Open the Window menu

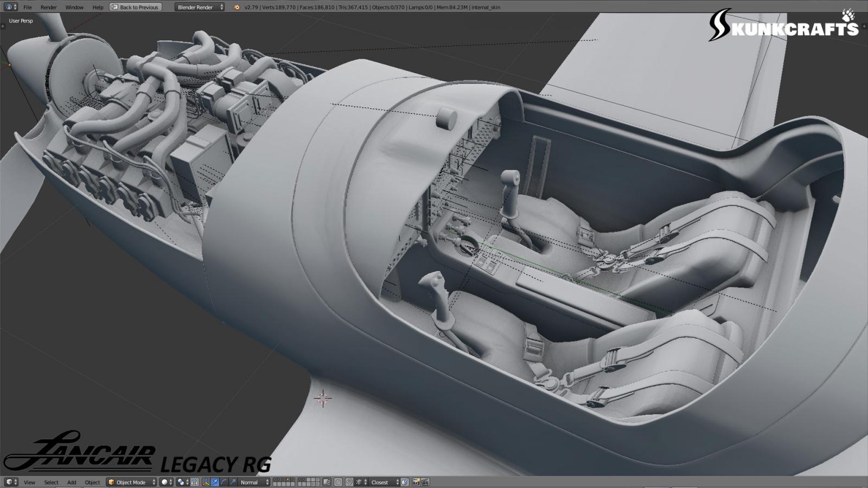pos(74,7)
